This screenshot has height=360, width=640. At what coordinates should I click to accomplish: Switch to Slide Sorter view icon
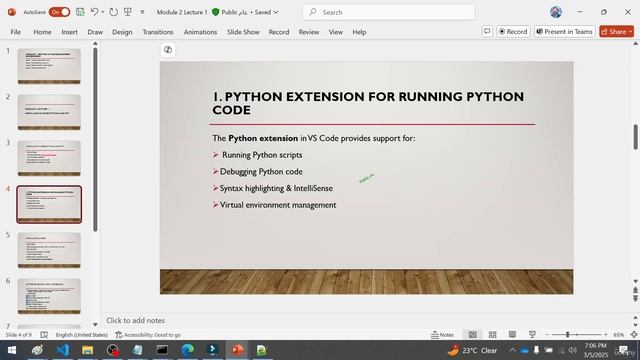point(493,335)
